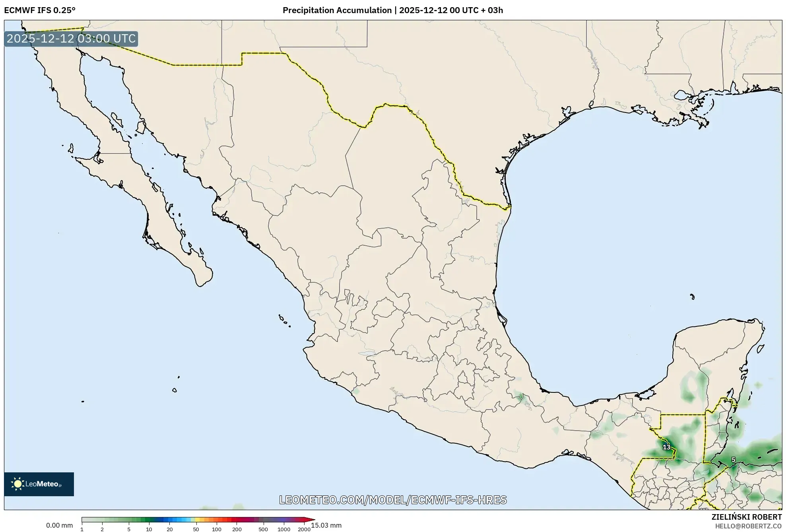Select the 2000 mm legend tick mark
The height and width of the screenshot is (532, 786).
point(305,529)
